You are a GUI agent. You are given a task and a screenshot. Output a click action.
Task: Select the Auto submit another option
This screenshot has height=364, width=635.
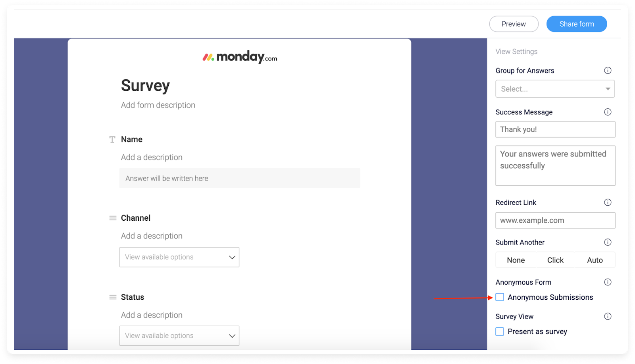click(595, 260)
